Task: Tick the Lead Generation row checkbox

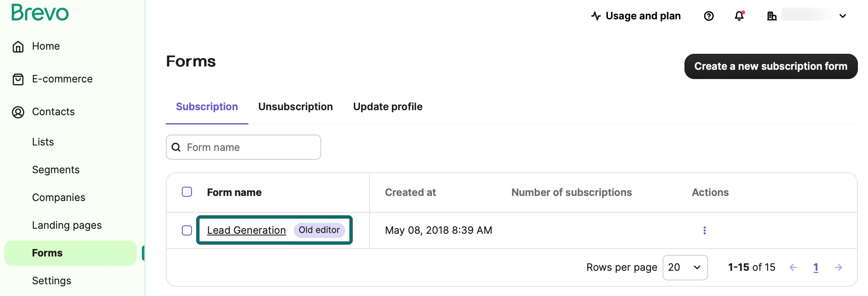Action: [187, 230]
